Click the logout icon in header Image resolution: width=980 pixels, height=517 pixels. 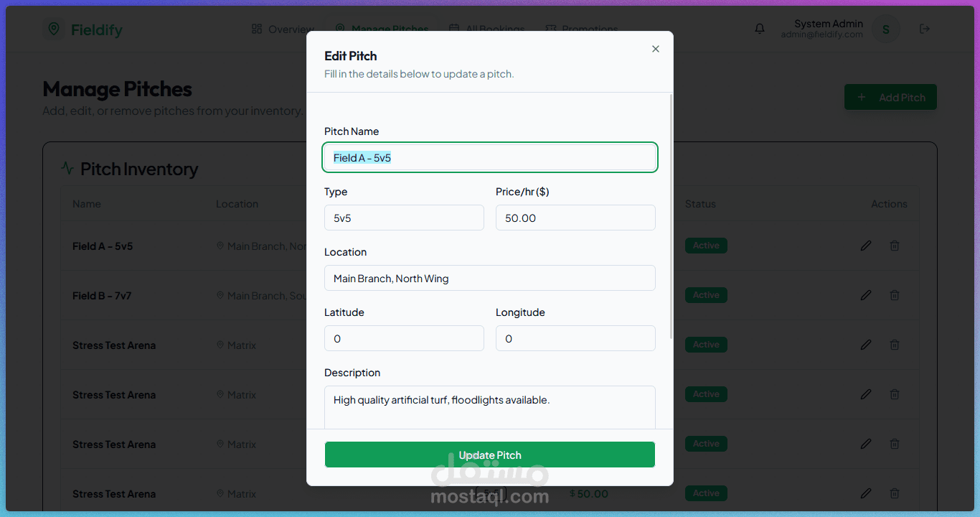(925, 29)
